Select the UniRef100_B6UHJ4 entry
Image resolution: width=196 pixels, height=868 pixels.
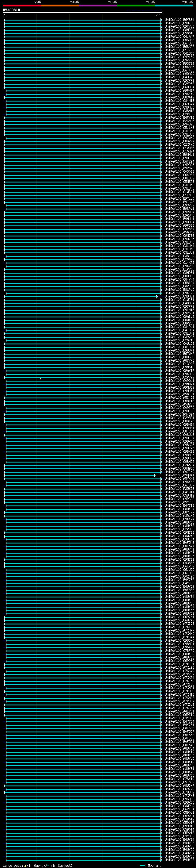[x=179, y=87]
